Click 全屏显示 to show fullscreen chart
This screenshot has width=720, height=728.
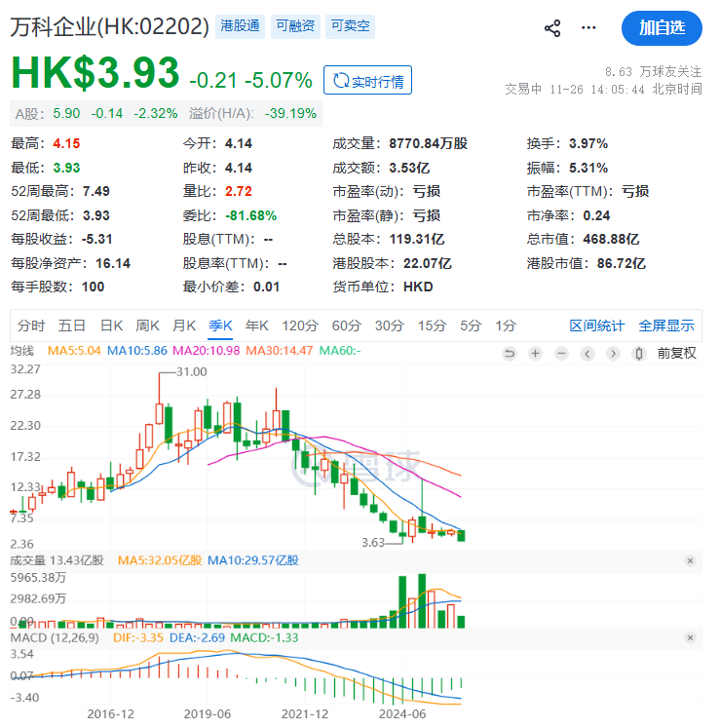coord(666,326)
